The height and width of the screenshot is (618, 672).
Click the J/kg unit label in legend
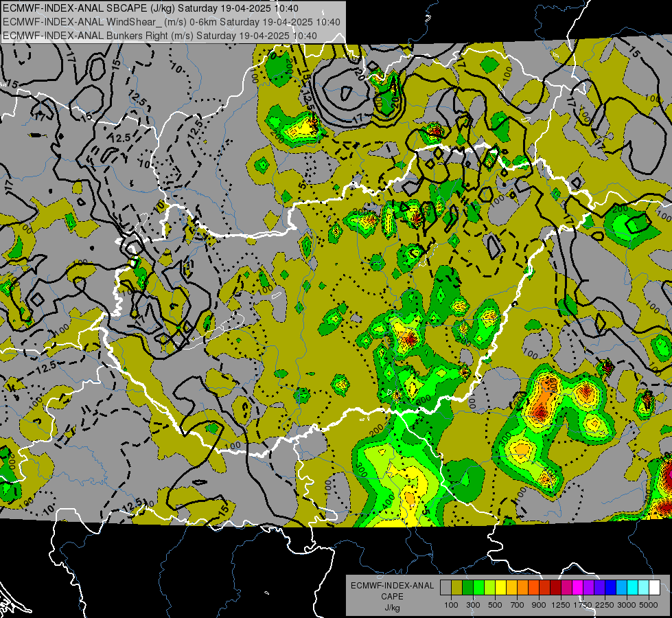coord(392,608)
